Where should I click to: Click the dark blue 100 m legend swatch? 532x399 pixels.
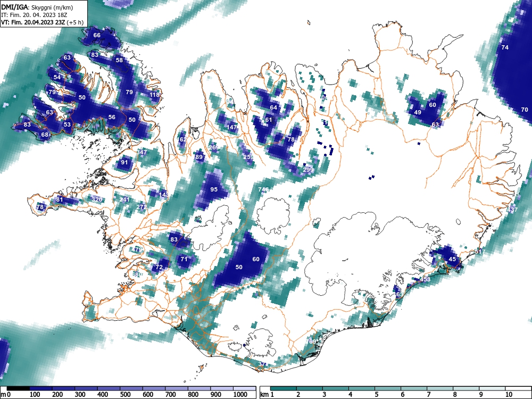[x=41, y=388]
